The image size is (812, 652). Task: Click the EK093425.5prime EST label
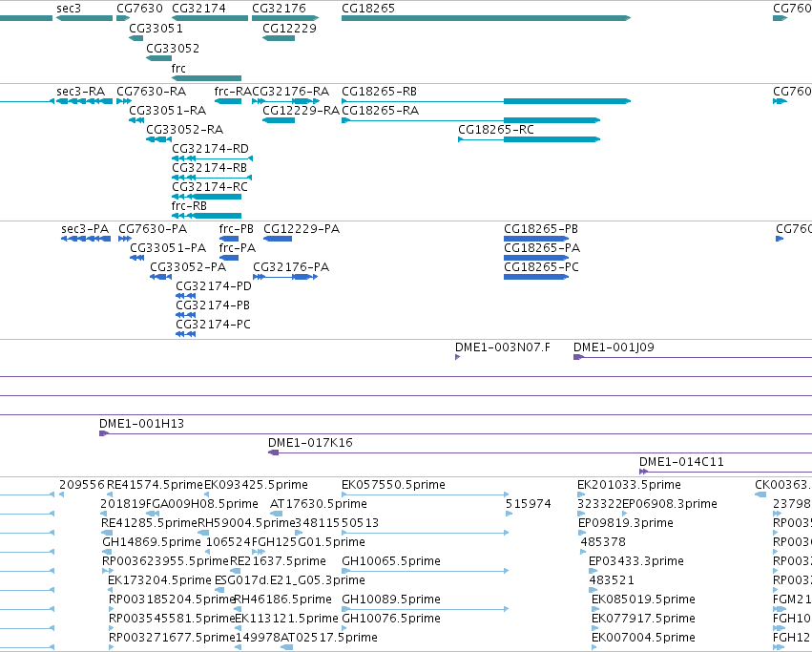[x=256, y=485]
